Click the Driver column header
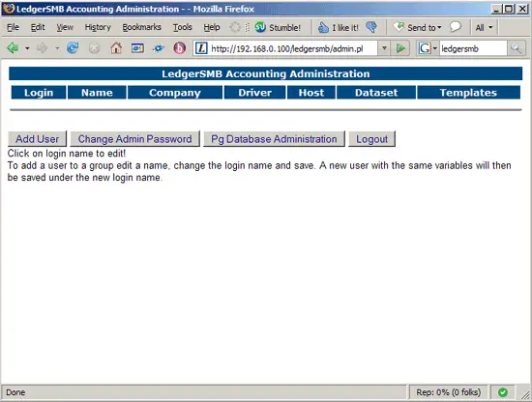This screenshot has width=532, height=402. [x=254, y=93]
